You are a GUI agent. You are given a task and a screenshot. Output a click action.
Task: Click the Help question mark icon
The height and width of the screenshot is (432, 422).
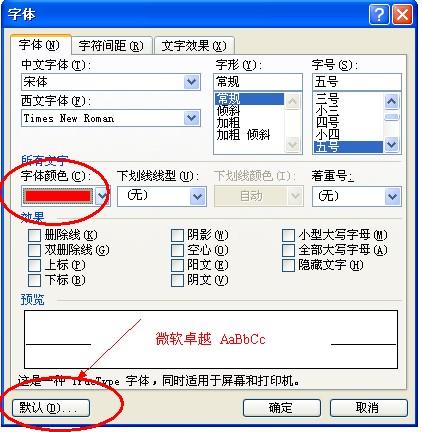(x=379, y=15)
